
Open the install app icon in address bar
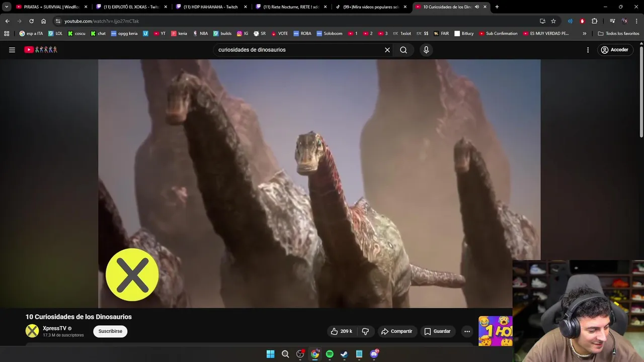point(542,21)
